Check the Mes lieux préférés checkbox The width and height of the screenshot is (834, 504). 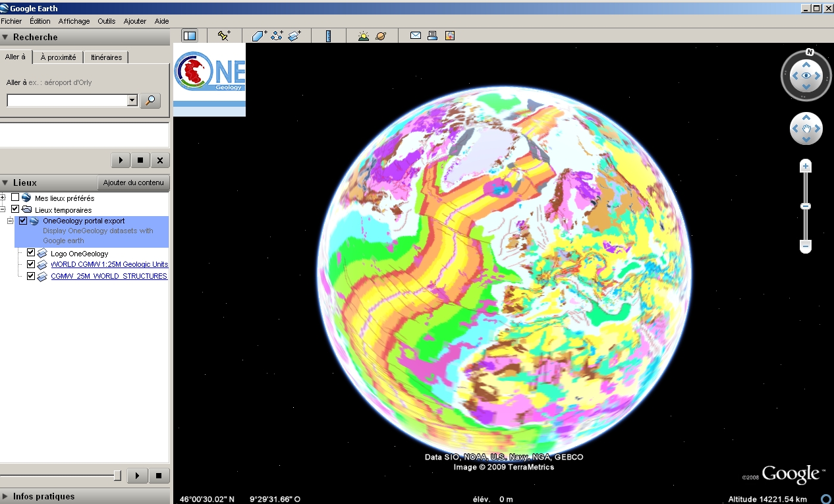15,198
